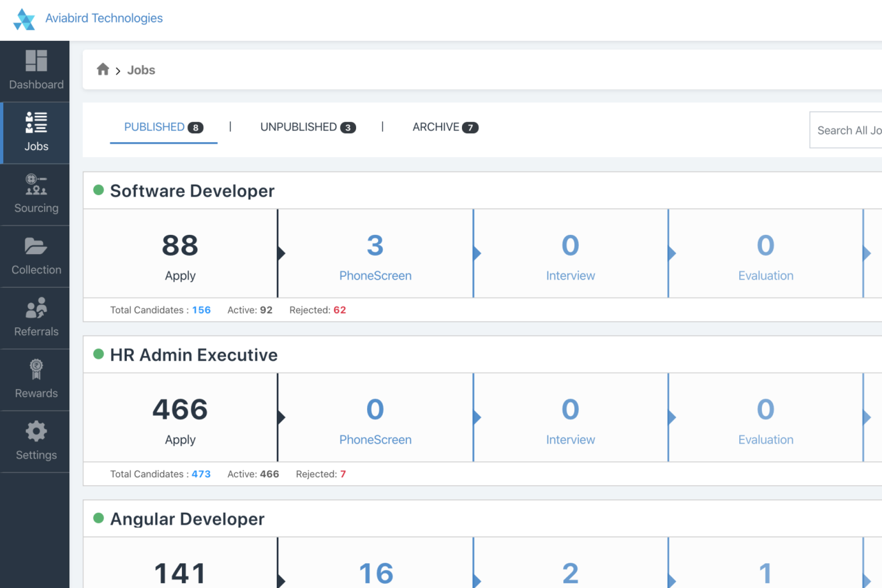
Task: Open the Settings gear icon
Action: pyautogui.click(x=36, y=431)
